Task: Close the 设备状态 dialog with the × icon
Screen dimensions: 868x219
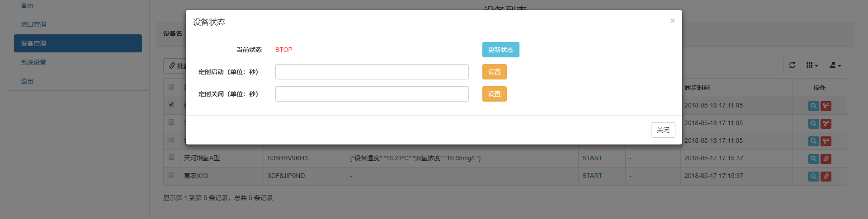Action: (672, 21)
